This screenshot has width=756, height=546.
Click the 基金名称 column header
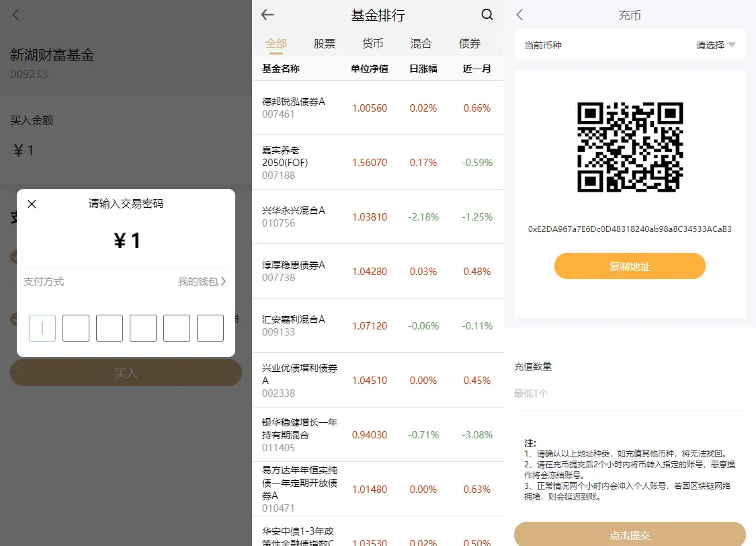pos(281,69)
